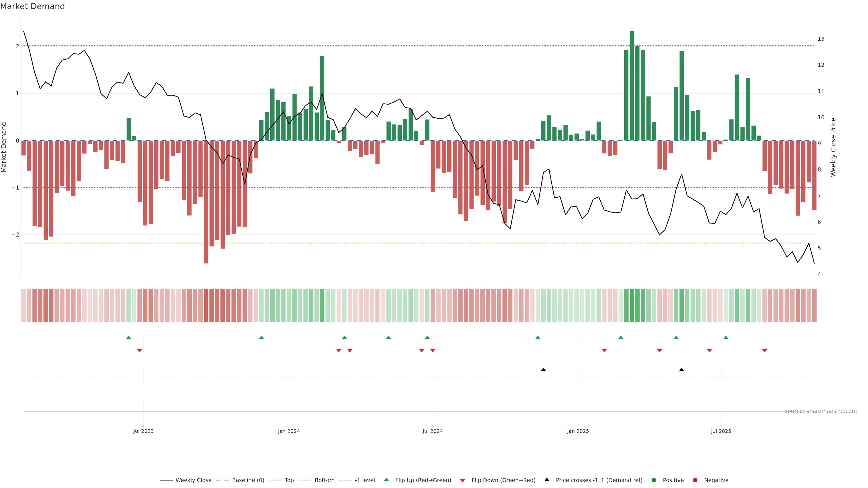Click the tallest green demand bar
868x488 pixels.
[632, 86]
